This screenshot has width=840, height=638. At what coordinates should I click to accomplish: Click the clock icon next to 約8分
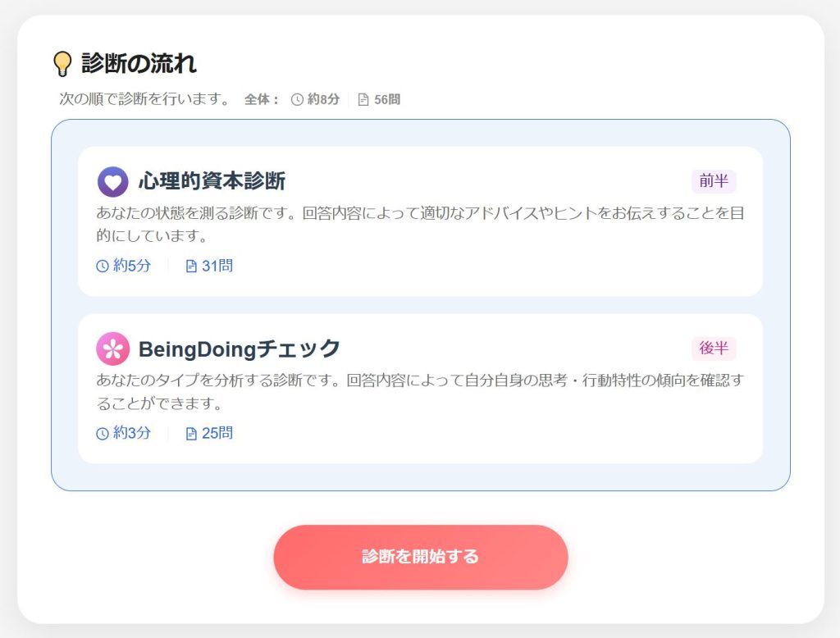(297, 100)
